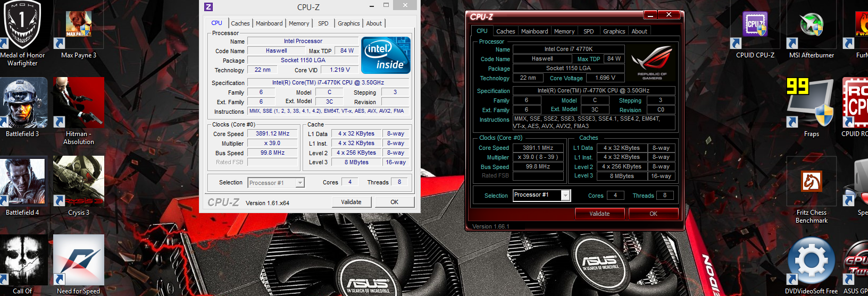Launch Hitman Absolution desktop icon
Viewport: 868px width, 296px height.
click(x=79, y=103)
